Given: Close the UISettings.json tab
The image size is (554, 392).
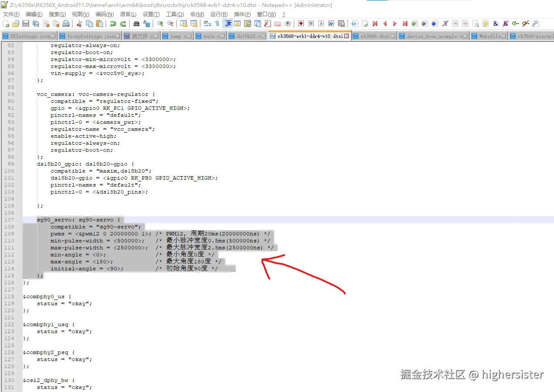Looking at the screenshot, I should 53,36.
